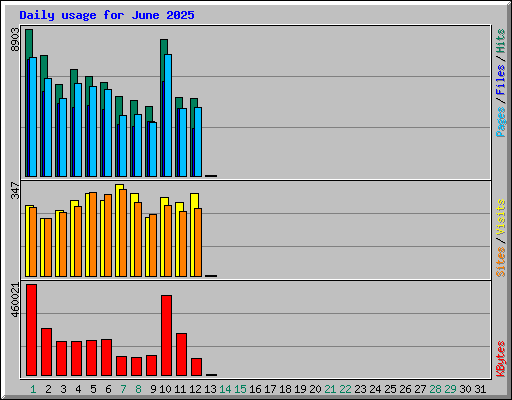Viewport: 512px width, 400px height.
Task: Select day label 11 on the axis
Action: click(x=180, y=389)
